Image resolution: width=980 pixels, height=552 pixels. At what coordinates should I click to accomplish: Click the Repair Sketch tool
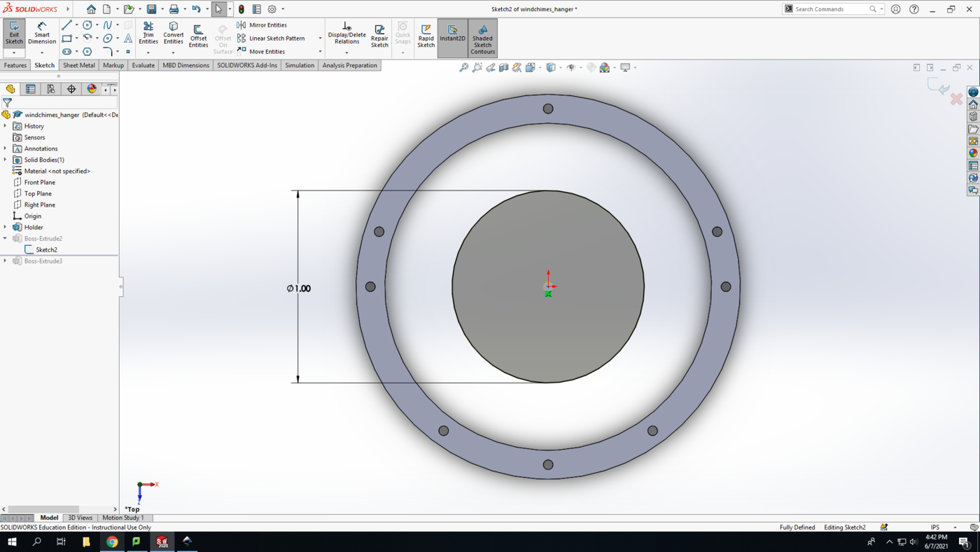pos(379,36)
